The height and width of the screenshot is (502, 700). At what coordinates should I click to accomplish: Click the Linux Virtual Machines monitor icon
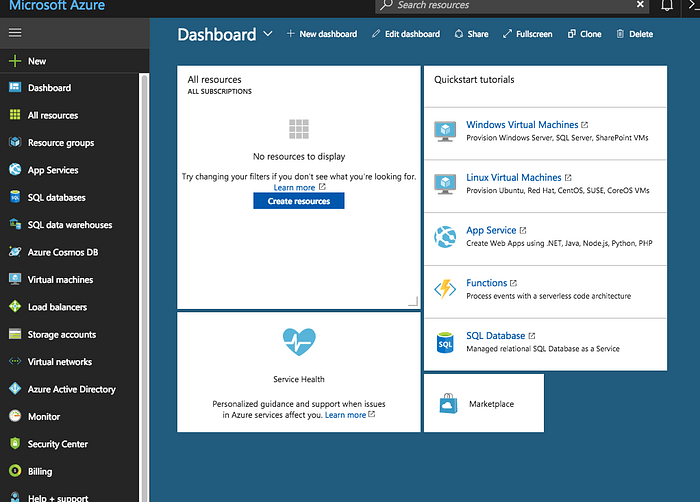tap(445, 184)
